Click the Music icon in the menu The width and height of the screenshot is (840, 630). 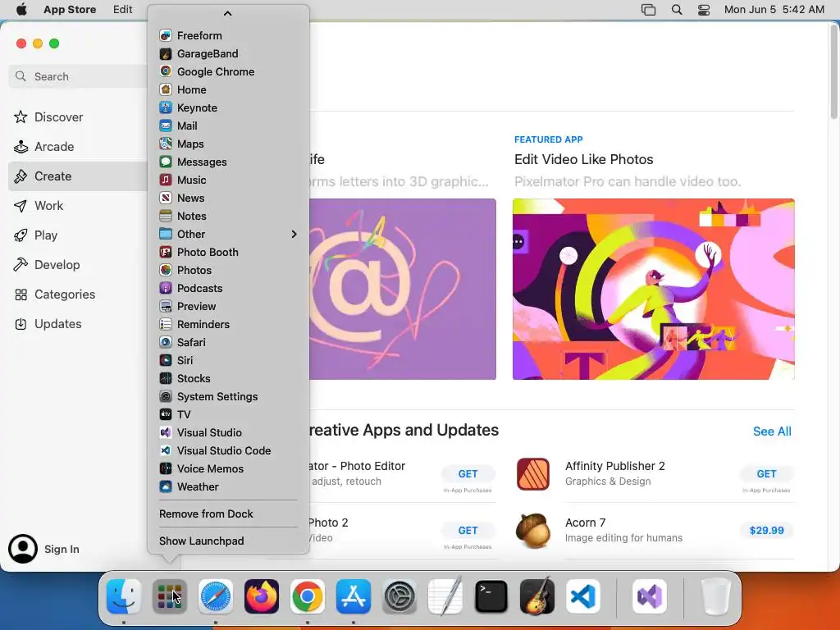click(x=166, y=180)
